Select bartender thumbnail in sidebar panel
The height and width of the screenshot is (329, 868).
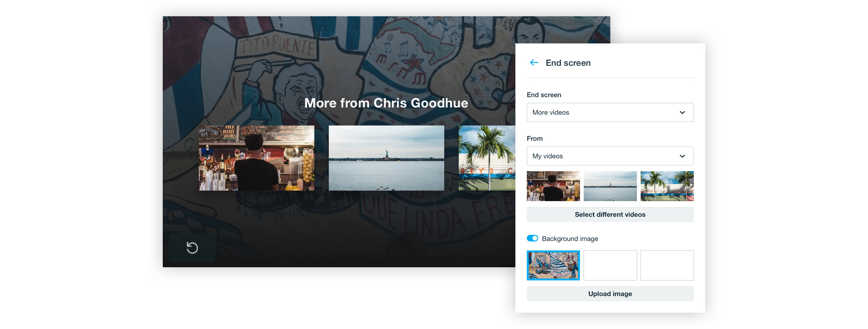(x=553, y=186)
